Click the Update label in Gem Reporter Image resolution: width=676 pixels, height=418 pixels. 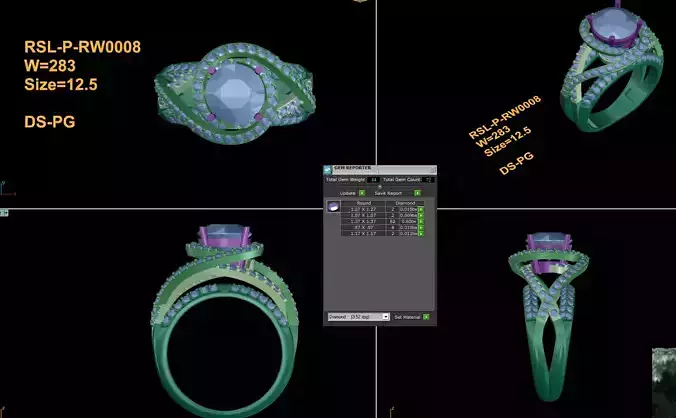347,193
